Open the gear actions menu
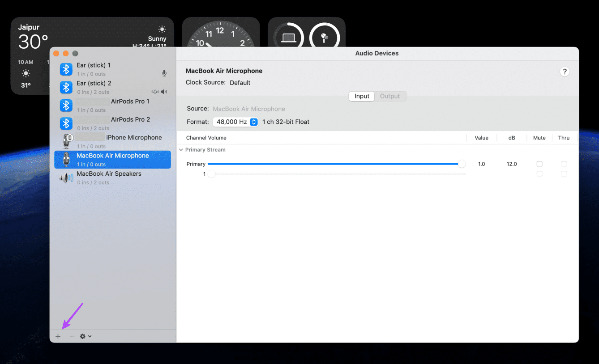The width and height of the screenshot is (599, 364). pos(86,336)
